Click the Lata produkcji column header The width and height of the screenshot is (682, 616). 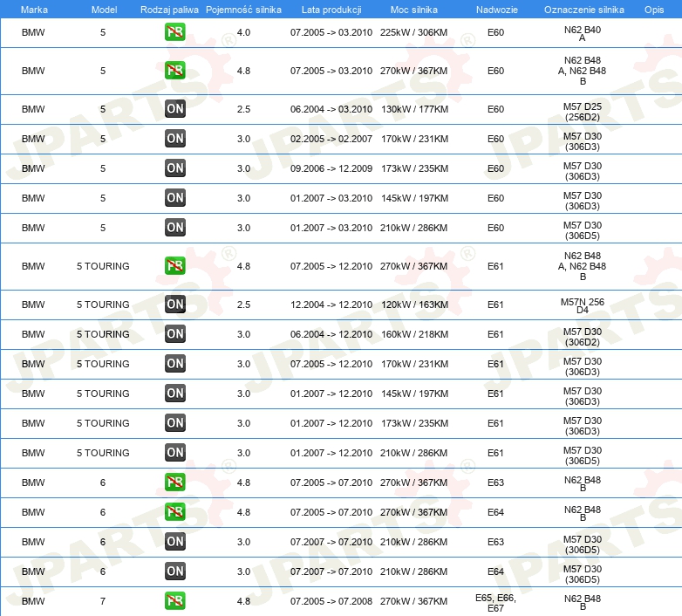[x=331, y=9]
